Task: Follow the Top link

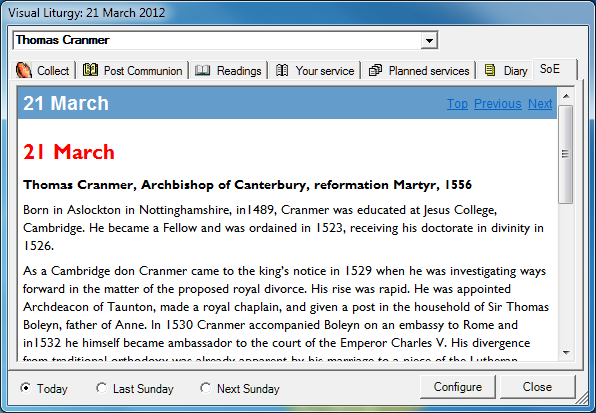Action: pyautogui.click(x=457, y=103)
